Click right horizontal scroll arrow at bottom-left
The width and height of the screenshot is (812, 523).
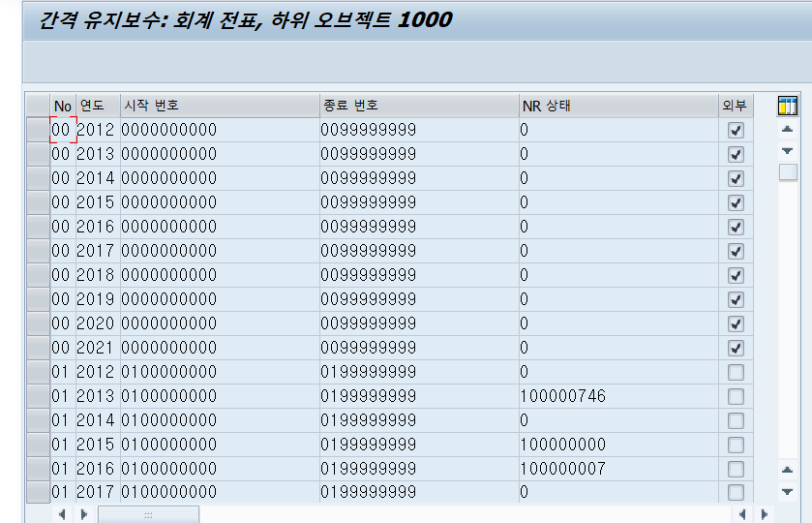[84, 514]
